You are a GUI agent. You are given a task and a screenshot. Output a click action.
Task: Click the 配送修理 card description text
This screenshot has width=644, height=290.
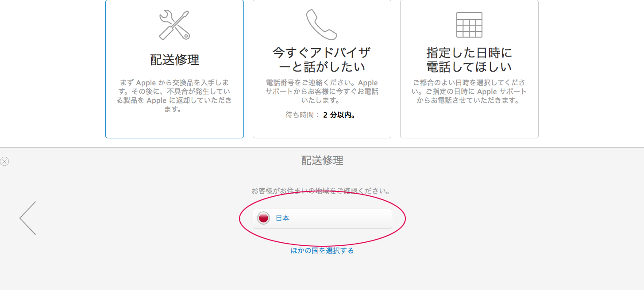point(174,96)
